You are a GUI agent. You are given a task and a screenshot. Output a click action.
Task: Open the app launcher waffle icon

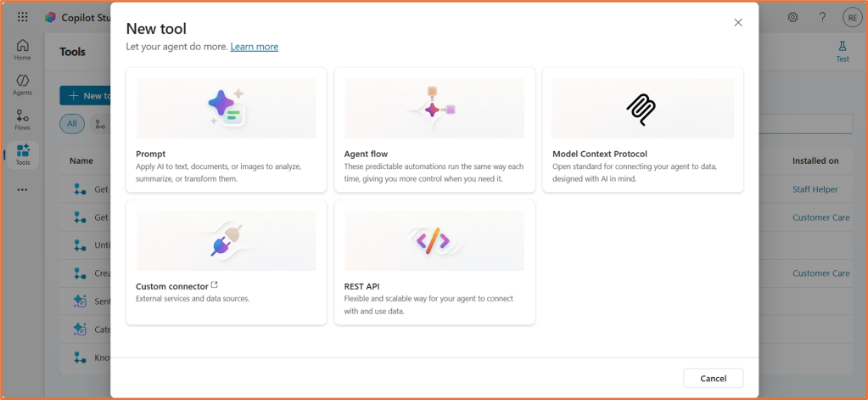(22, 17)
